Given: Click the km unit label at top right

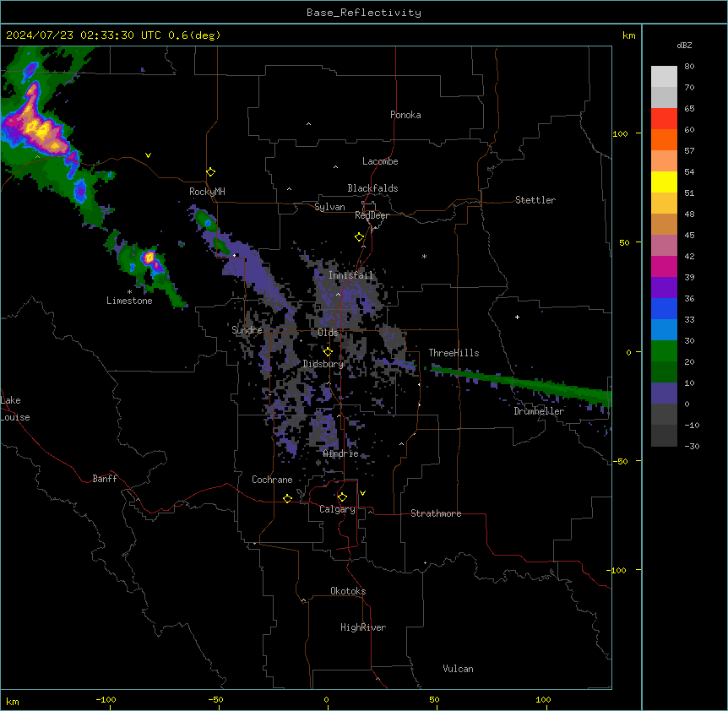Looking at the screenshot, I should tap(628, 35).
